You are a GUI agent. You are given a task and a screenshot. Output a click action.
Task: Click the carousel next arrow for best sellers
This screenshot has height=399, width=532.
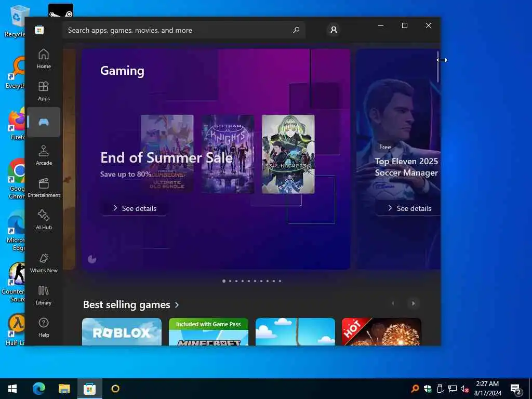[413, 303]
